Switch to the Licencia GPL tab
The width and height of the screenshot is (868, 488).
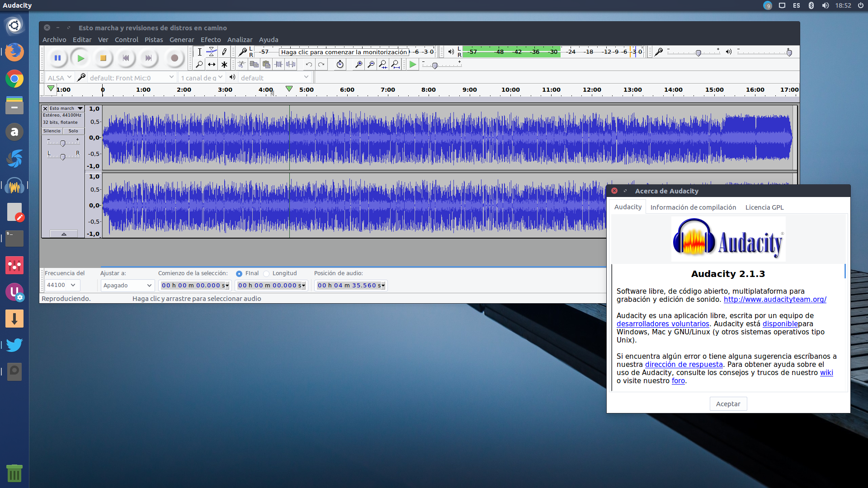[764, 207]
